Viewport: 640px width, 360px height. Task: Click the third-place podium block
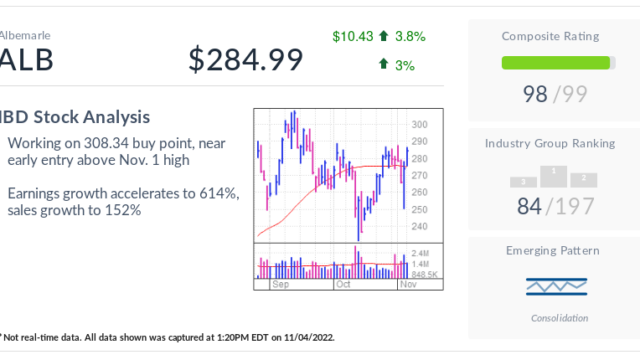523,182
